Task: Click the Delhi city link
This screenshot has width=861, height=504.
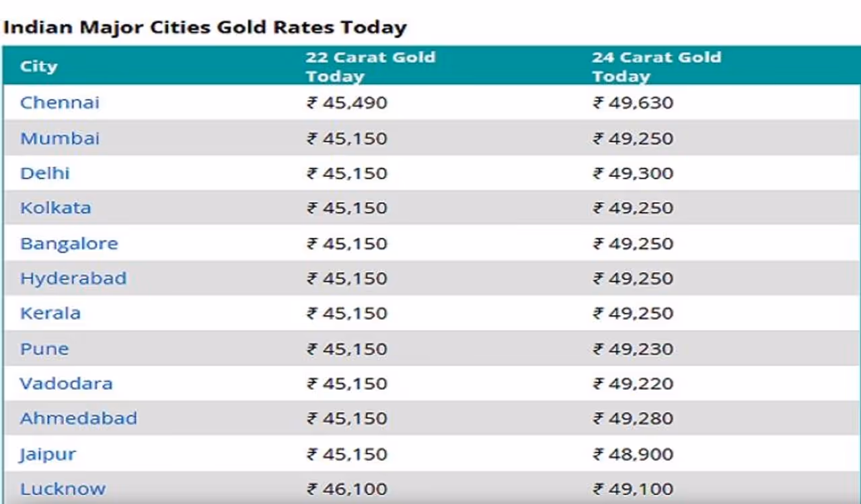Action: [45, 173]
